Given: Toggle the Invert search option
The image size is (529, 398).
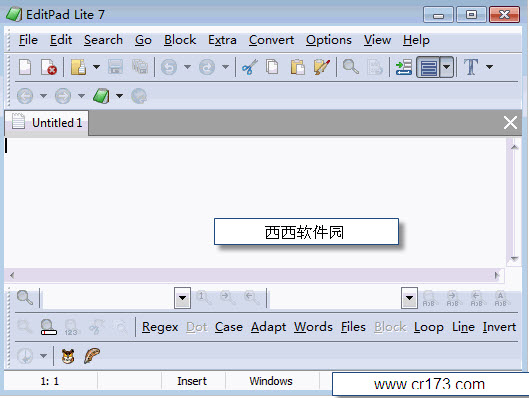Looking at the screenshot, I should [499, 327].
